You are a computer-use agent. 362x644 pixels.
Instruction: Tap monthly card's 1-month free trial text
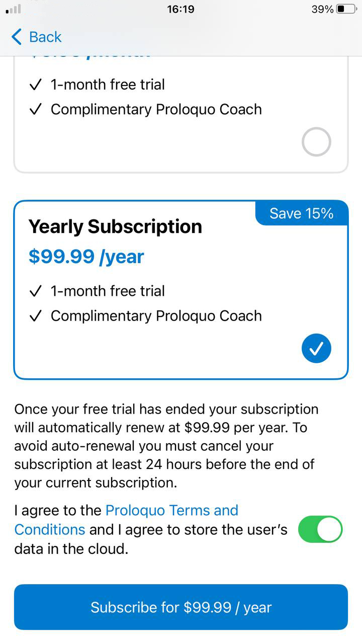[108, 85]
